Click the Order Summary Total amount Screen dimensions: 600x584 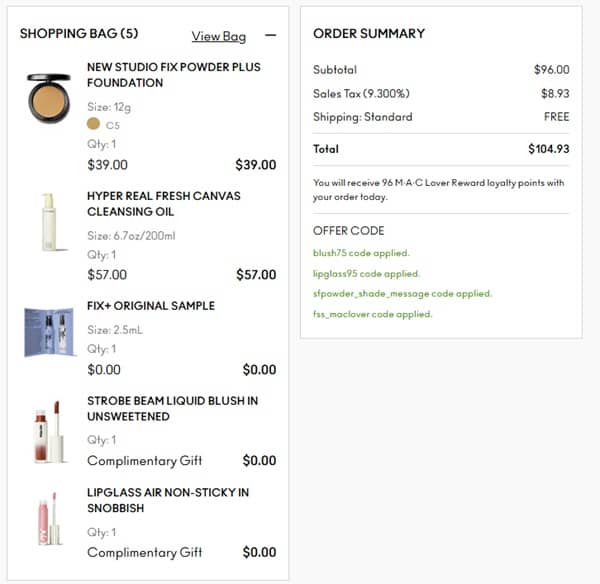(x=548, y=149)
